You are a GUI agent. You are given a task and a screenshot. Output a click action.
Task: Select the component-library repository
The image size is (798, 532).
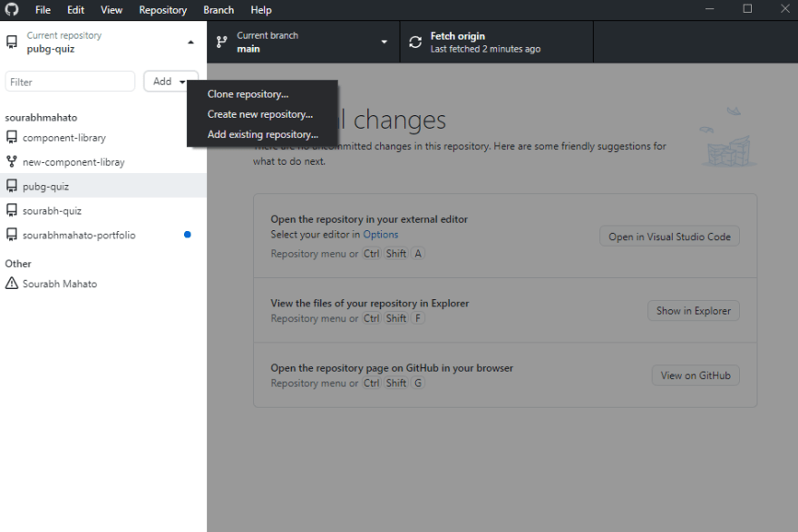point(103,138)
